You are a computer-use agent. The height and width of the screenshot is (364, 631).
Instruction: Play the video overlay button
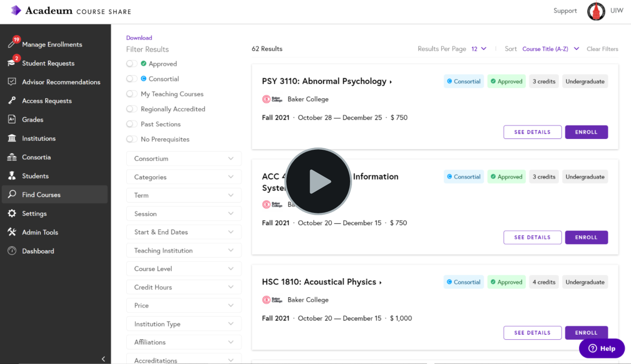coord(318,181)
